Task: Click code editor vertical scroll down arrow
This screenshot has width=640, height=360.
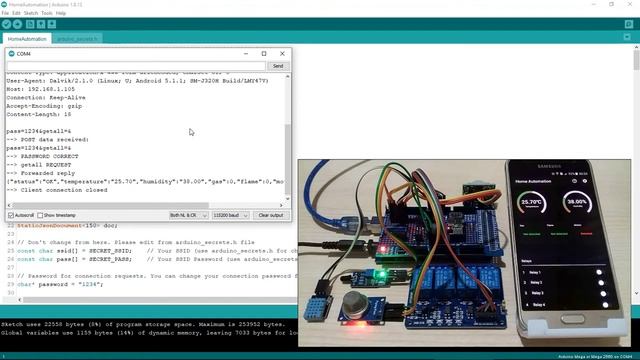Action: [x=636, y=293]
